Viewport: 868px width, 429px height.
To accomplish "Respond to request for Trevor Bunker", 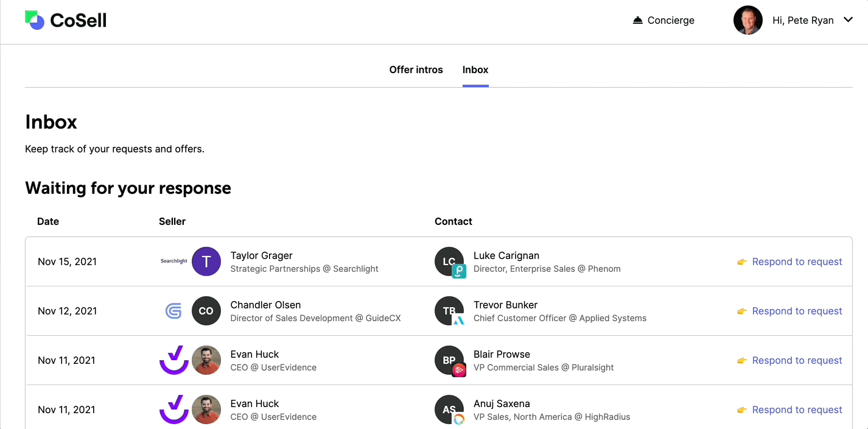I will [789, 311].
